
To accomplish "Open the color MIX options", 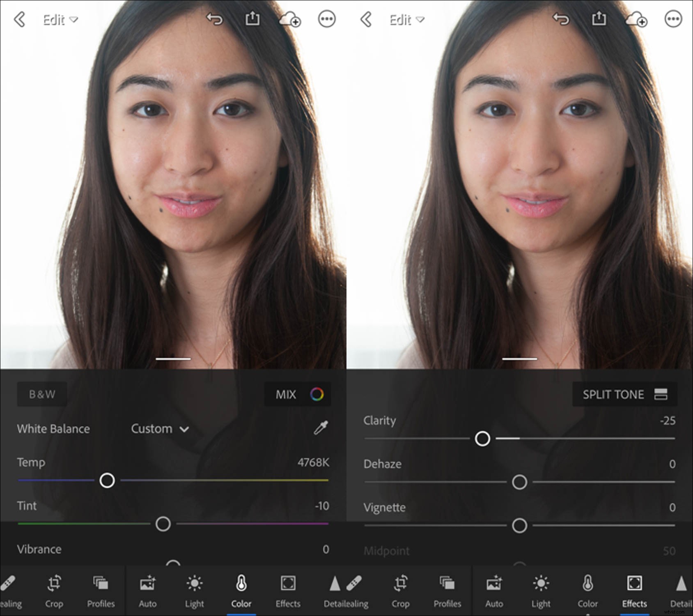I will [297, 394].
